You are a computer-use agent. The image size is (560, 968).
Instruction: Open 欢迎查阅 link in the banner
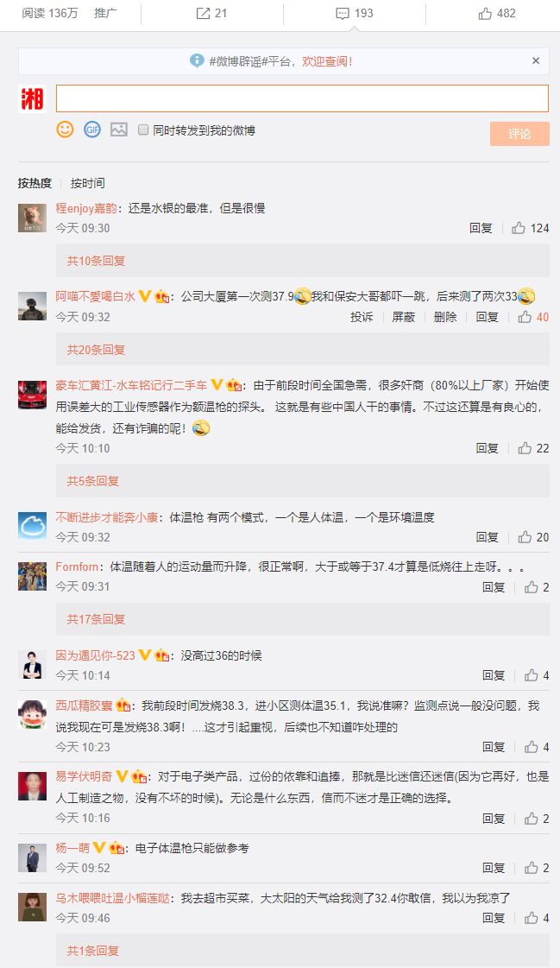(327, 61)
